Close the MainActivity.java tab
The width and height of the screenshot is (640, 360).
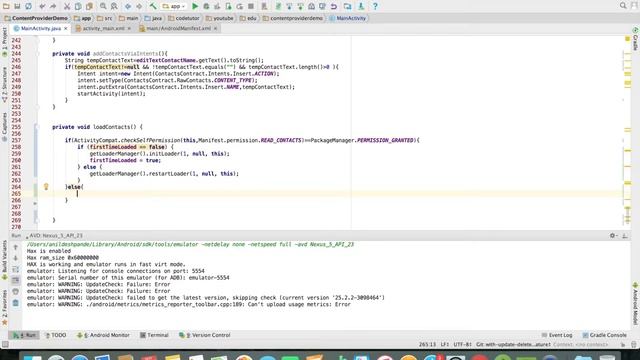[x=66, y=29]
